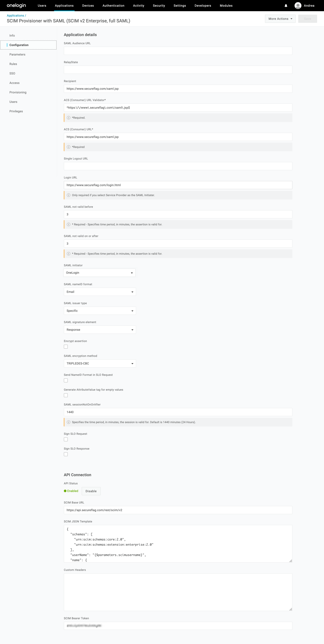
Task: Click info icon under SAML sessionNotOnOrAfter
Action: click(68, 422)
